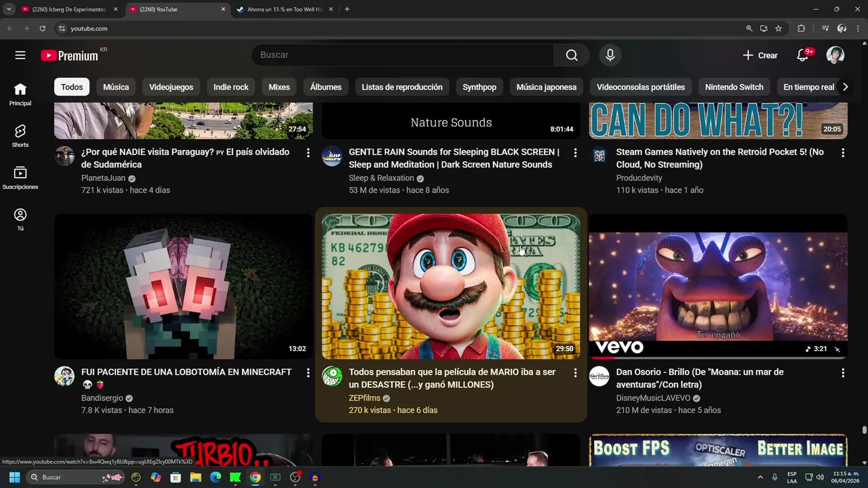Open the Bandisergio channel avatar

click(x=64, y=376)
